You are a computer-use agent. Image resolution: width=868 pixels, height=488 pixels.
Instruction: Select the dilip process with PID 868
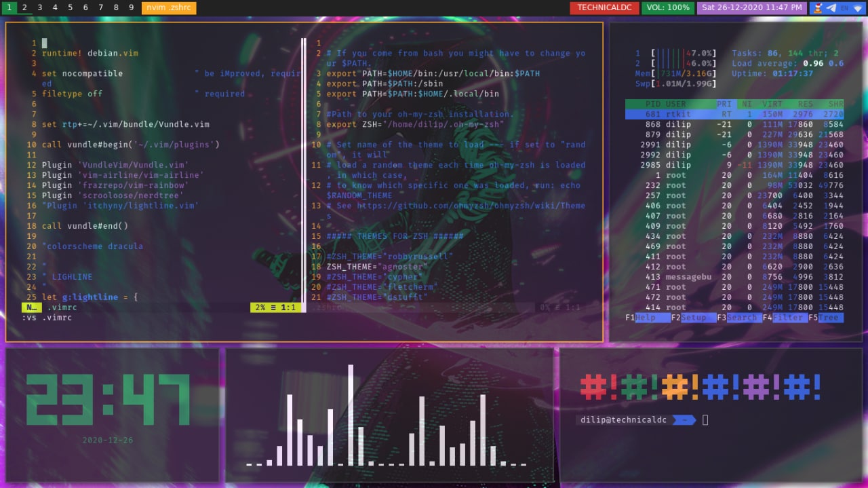(734, 124)
